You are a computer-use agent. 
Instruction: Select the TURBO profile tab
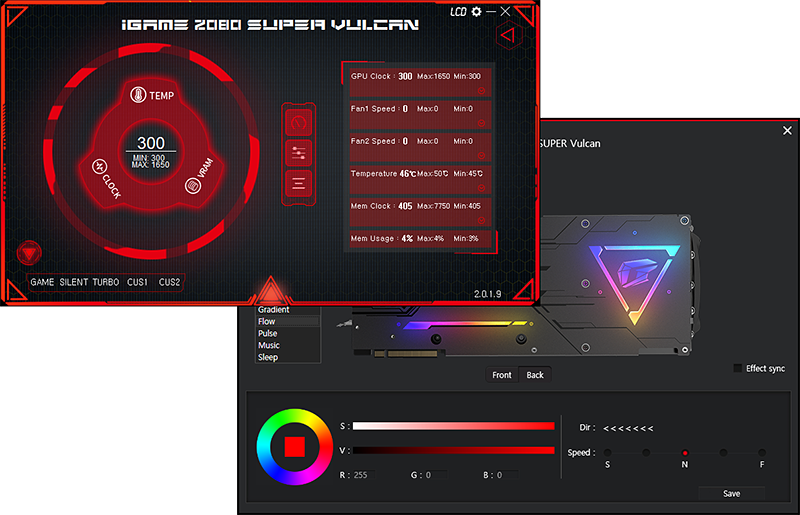106,282
